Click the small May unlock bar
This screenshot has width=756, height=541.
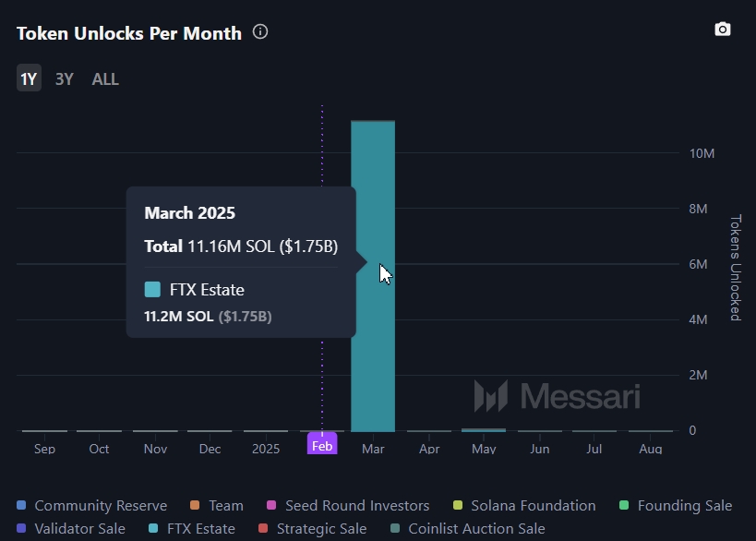coord(484,429)
